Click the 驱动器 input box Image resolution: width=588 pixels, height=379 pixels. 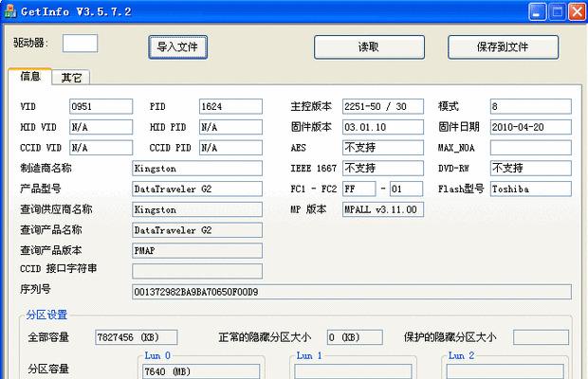click(x=80, y=44)
